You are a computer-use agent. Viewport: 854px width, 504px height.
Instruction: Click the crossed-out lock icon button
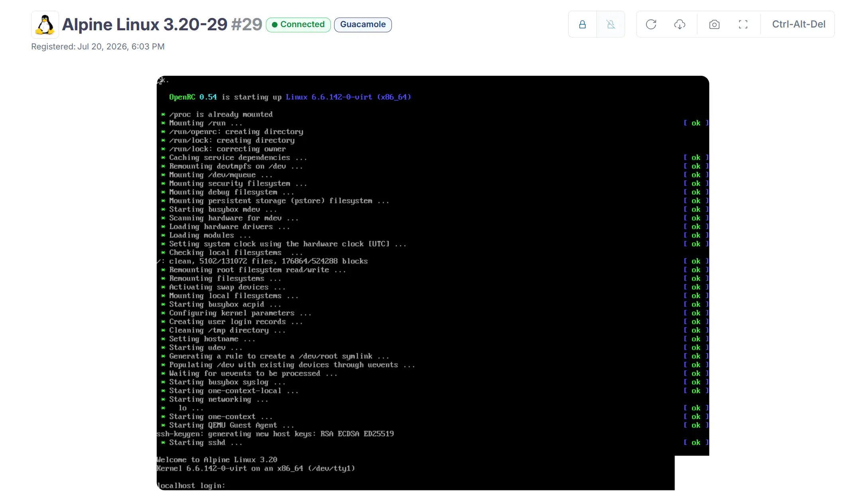point(611,24)
